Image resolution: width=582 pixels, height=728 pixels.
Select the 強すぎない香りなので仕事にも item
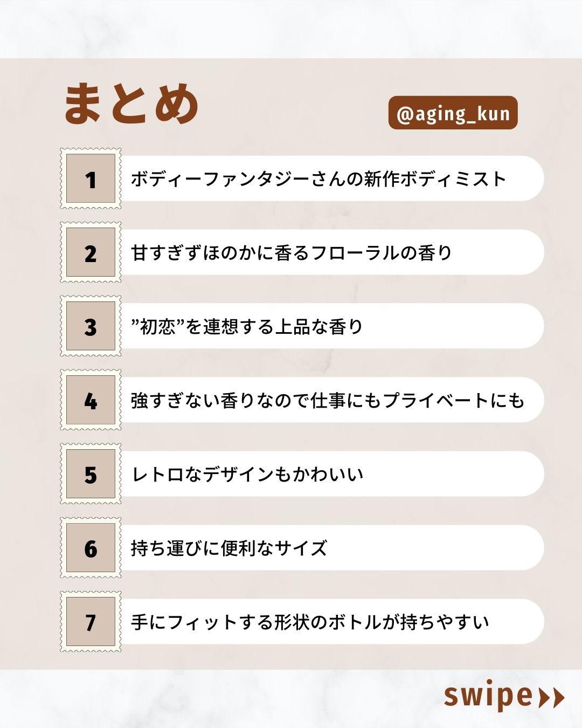(x=328, y=401)
